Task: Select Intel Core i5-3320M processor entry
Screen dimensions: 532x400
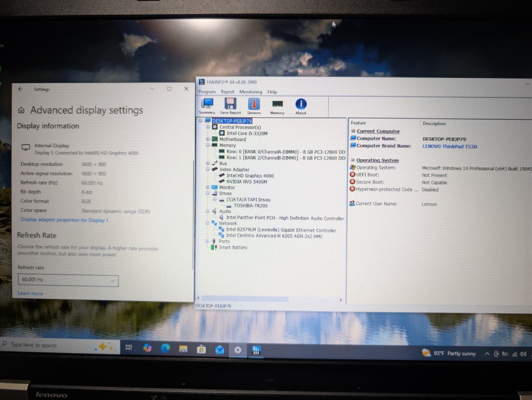Action: 247,133
